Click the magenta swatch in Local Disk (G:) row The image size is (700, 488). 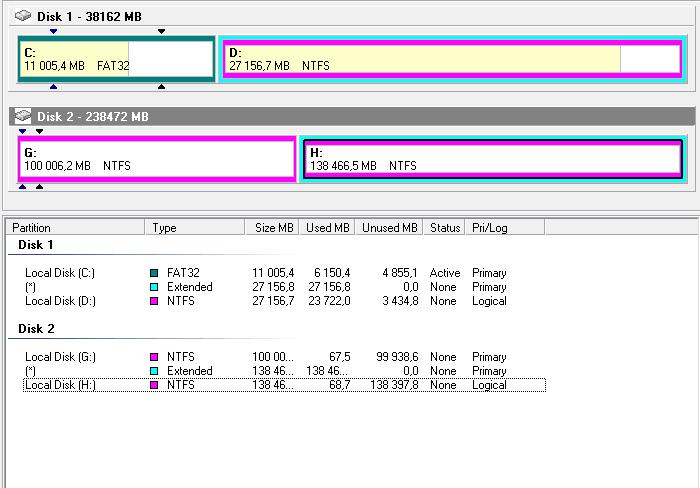point(154,357)
